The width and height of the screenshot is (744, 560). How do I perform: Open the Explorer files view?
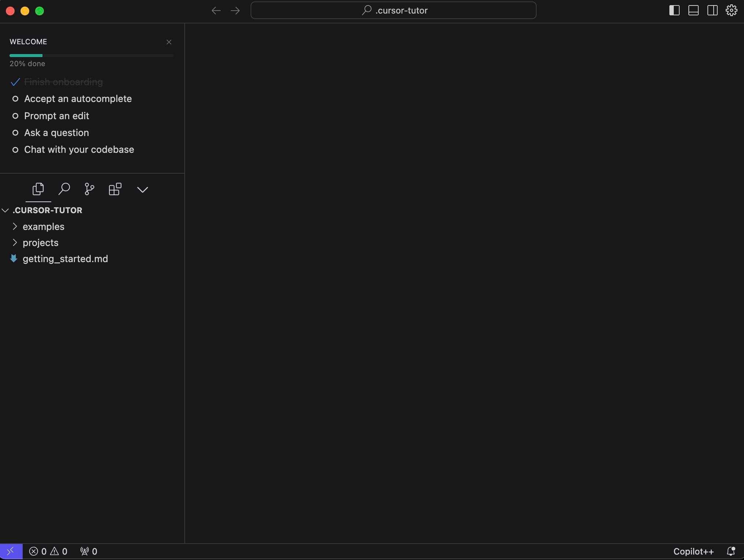38,189
